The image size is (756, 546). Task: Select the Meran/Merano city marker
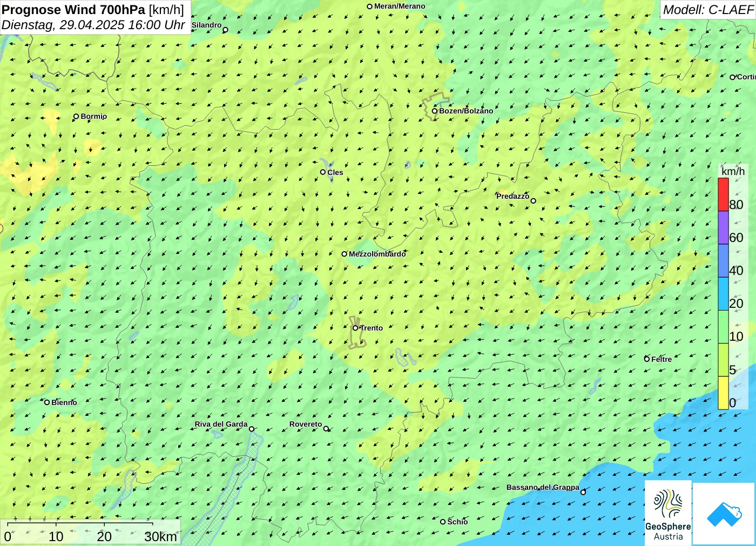[x=370, y=6]
